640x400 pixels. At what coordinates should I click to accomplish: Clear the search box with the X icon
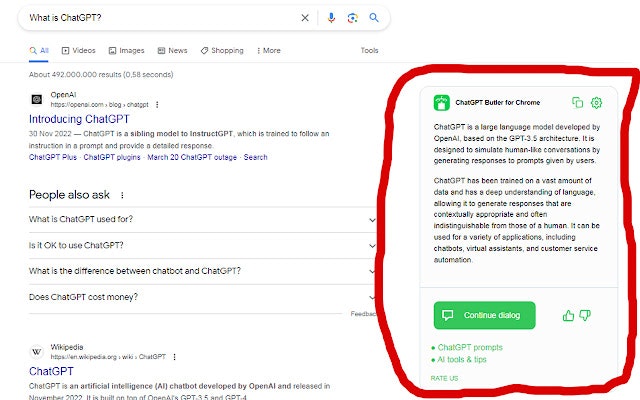tap(305, 18)
